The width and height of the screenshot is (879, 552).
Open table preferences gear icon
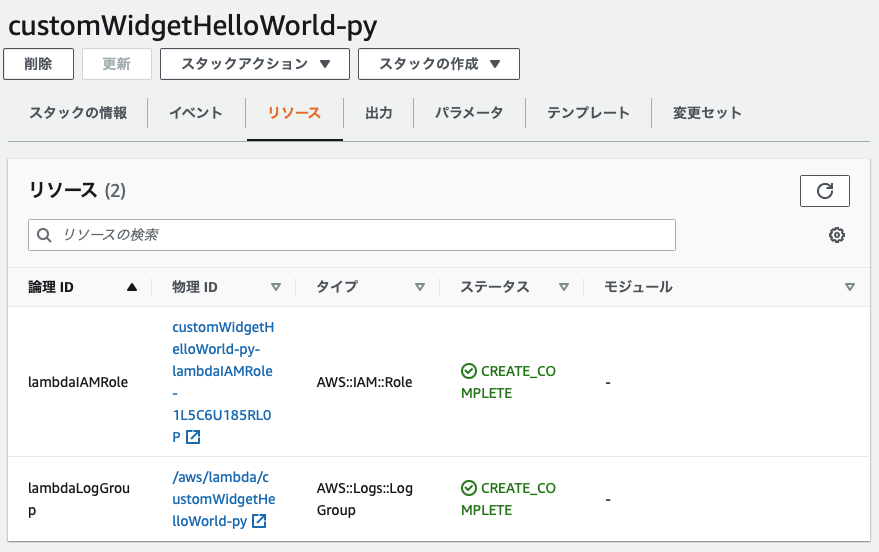tap(837, 235)
